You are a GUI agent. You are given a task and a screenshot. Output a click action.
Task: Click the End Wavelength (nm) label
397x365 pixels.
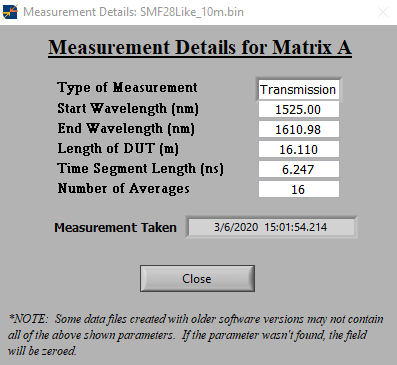click(x=126, y=128)
